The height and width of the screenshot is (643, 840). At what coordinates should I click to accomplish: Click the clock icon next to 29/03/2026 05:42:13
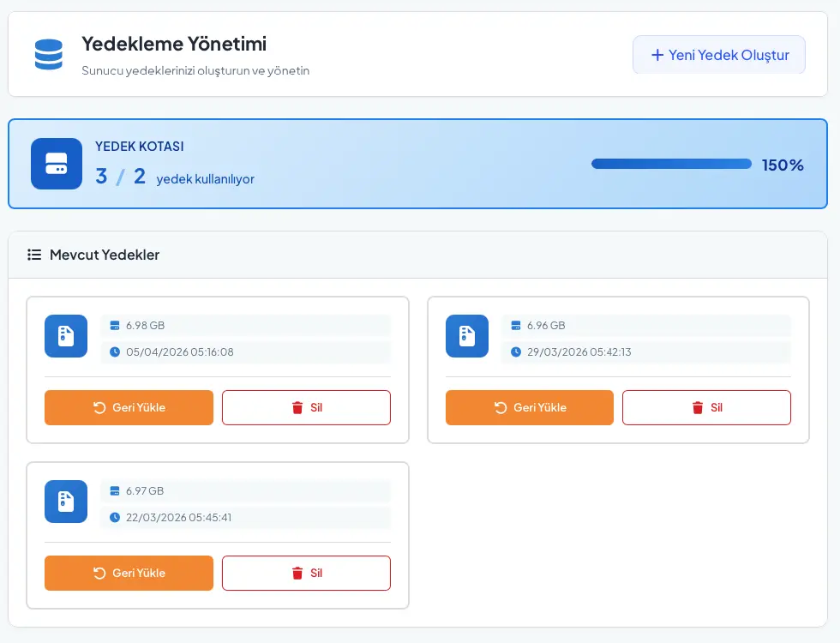pos(516,352)
